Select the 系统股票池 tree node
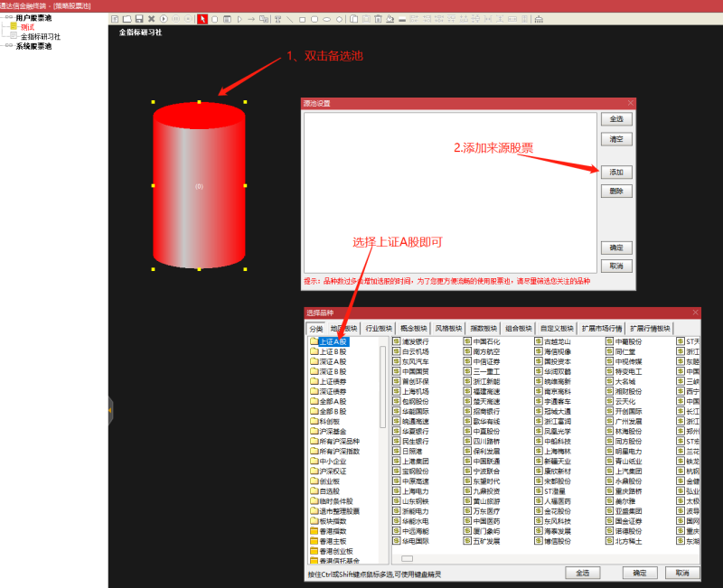Viewport: 723px width, 588px height. click(x=33, y=46)
